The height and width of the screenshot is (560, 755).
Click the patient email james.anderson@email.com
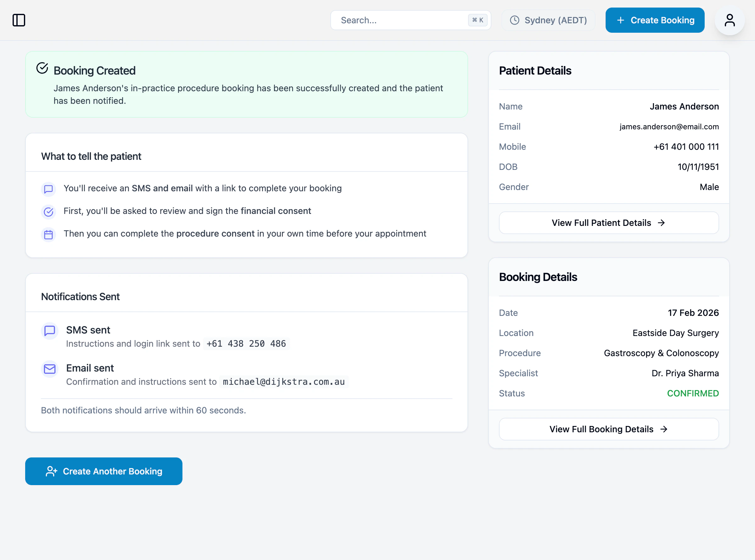coord(669,127)
